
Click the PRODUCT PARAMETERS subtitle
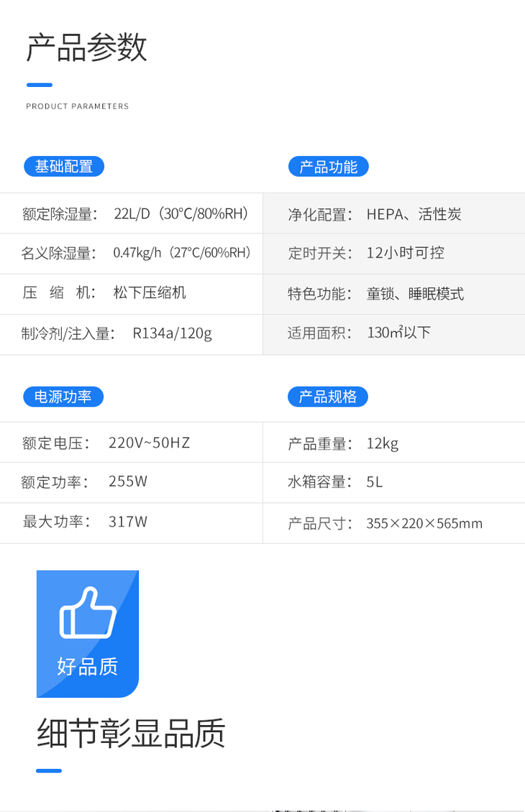(77, 106)
